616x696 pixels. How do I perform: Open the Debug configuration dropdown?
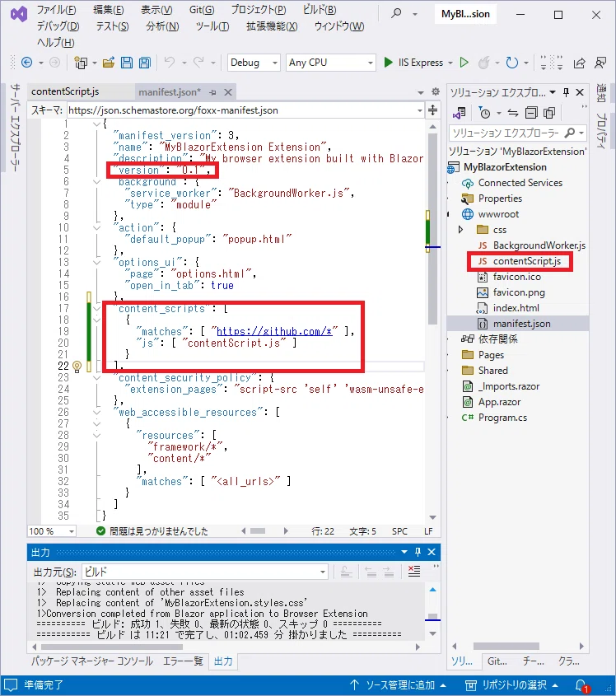[x=275, y=63]
